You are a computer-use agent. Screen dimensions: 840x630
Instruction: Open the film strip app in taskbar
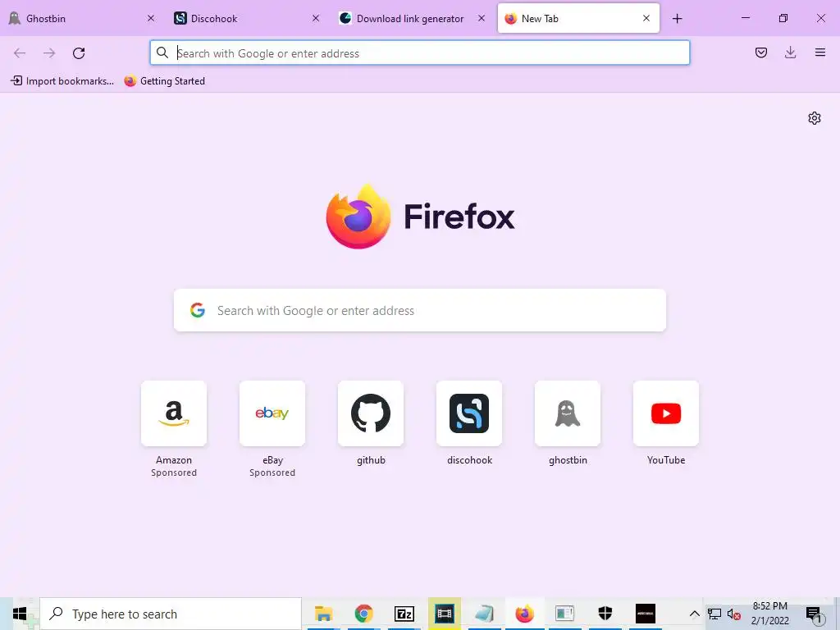[x=444, y=614]
